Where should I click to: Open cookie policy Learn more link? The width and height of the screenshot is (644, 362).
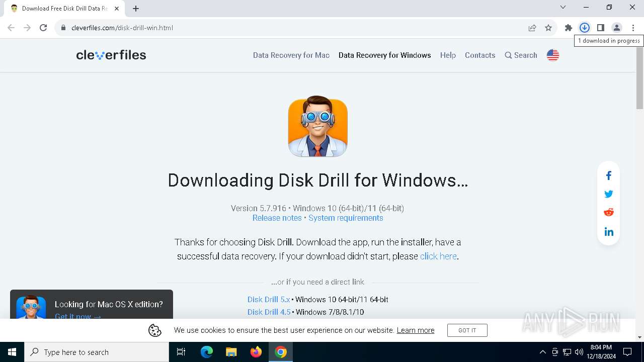(x=416, y=330)
